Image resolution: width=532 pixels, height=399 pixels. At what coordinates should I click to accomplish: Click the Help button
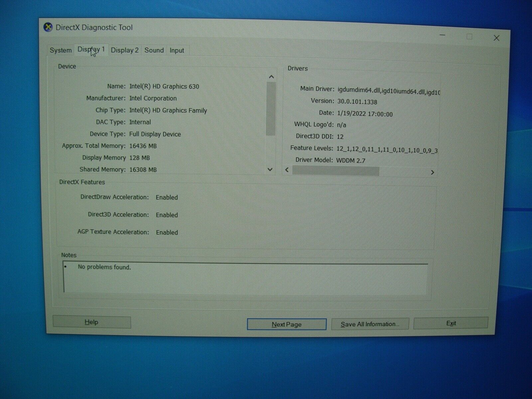(91, 322)
